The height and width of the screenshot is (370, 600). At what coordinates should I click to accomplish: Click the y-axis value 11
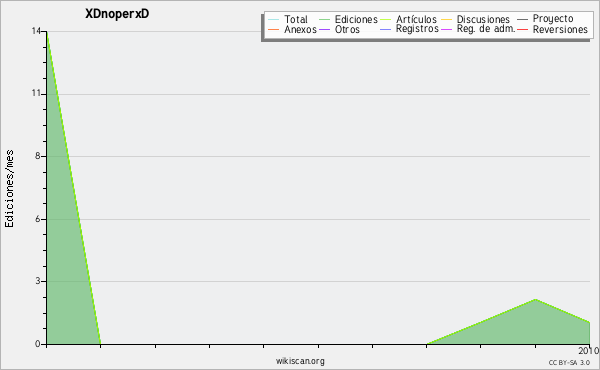36,93
